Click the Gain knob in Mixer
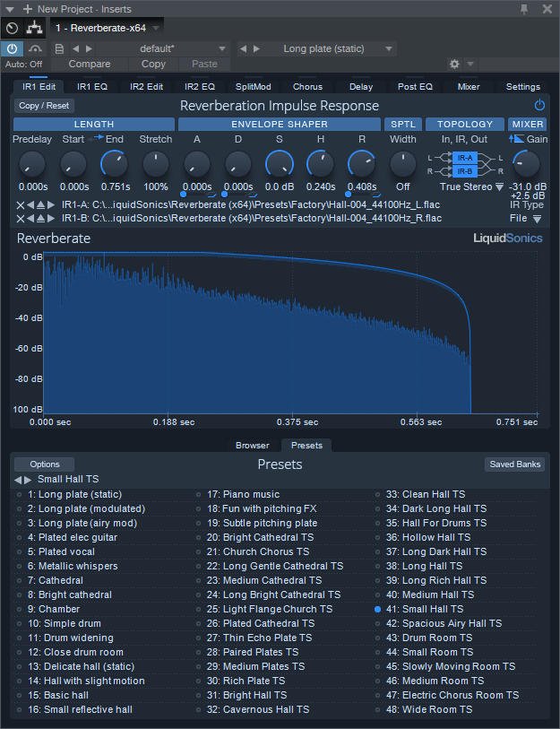The image size is (560, 729). [526, 164]
